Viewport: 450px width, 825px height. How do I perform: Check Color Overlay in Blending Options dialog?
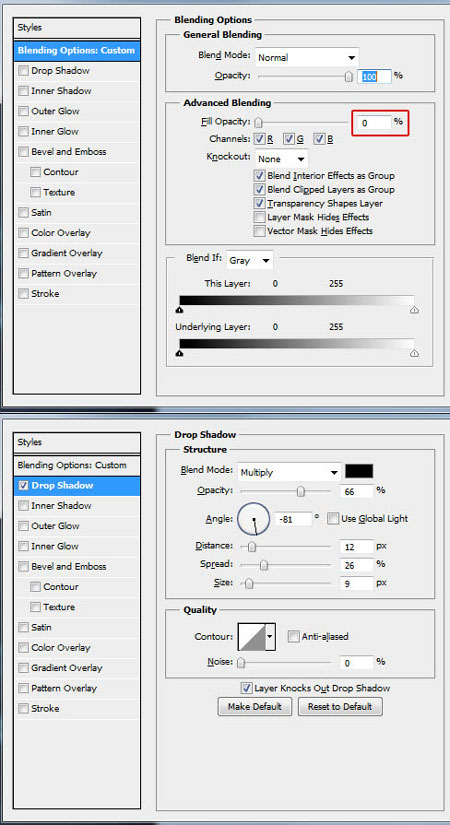[x=23, y=233]
